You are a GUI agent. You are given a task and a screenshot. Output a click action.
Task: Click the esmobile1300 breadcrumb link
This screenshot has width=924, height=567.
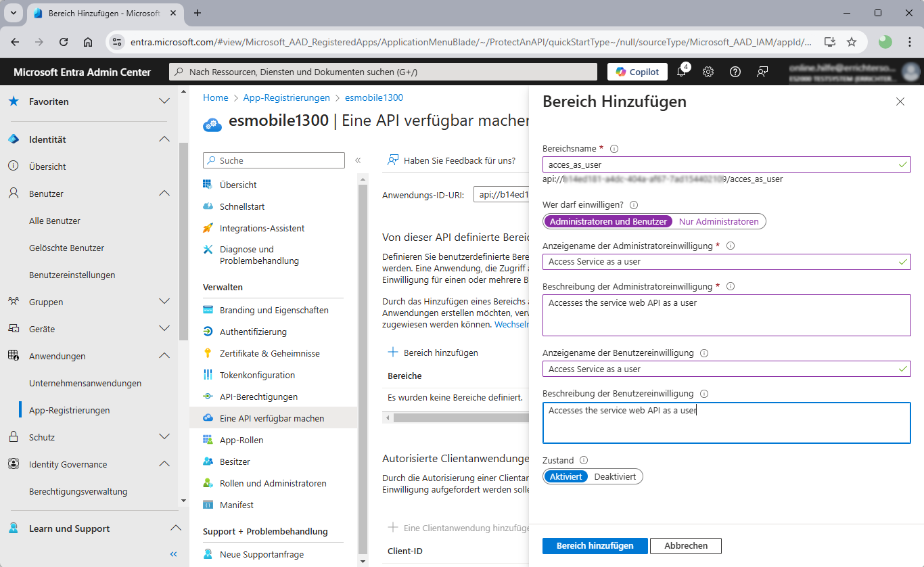[x=374, y=97]
